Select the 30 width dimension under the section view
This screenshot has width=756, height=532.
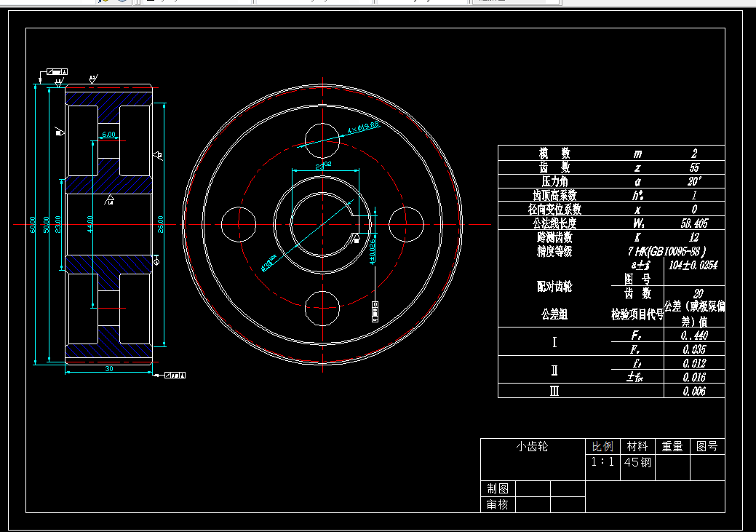click(x=109, y=368)
